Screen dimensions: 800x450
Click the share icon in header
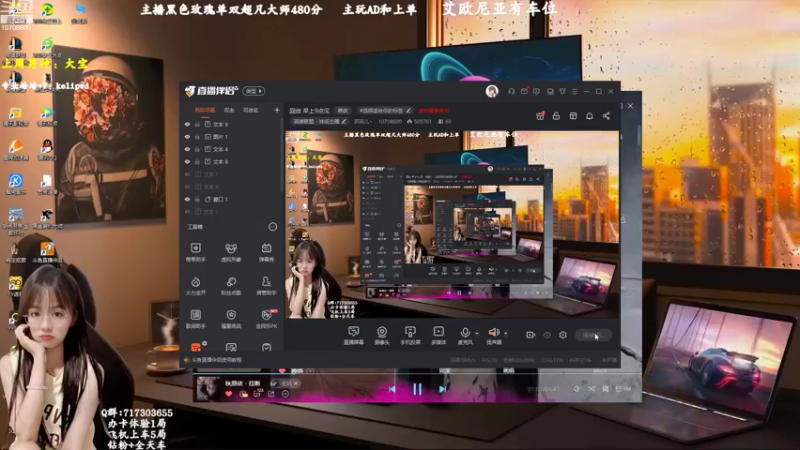(606, 116)
